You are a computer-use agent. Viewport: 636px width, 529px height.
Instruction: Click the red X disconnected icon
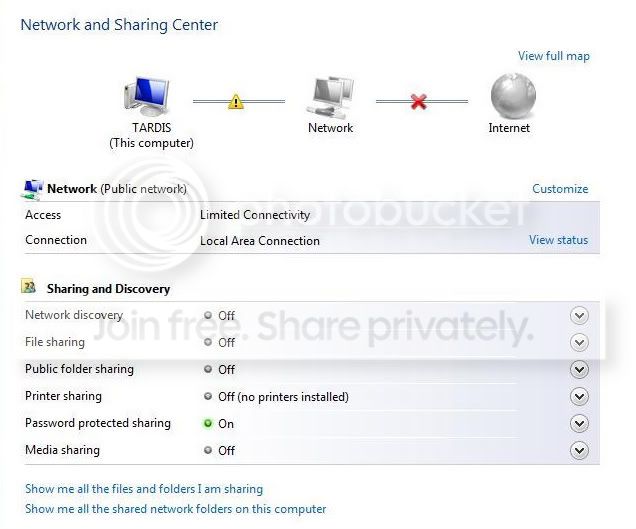tap(419, 101)
